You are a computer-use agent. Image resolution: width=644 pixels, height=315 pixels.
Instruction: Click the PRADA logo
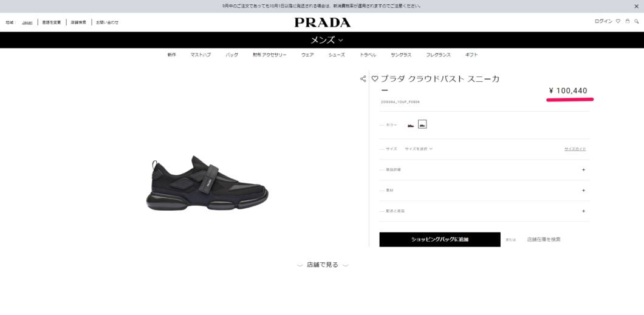click(323, 22)
